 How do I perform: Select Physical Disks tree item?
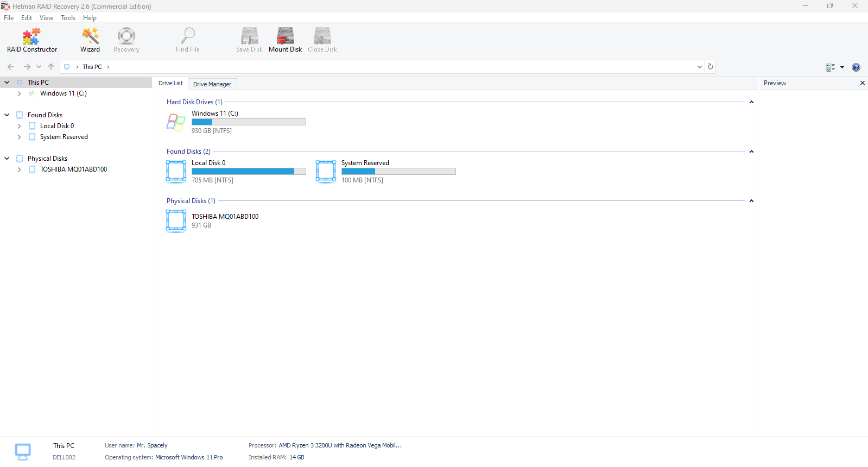pyautogui.click(x=48, y=159)
